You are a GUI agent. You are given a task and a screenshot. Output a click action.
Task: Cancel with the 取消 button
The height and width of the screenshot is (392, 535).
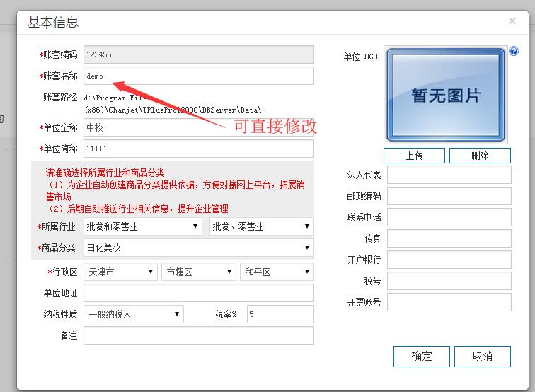point(482,356)
